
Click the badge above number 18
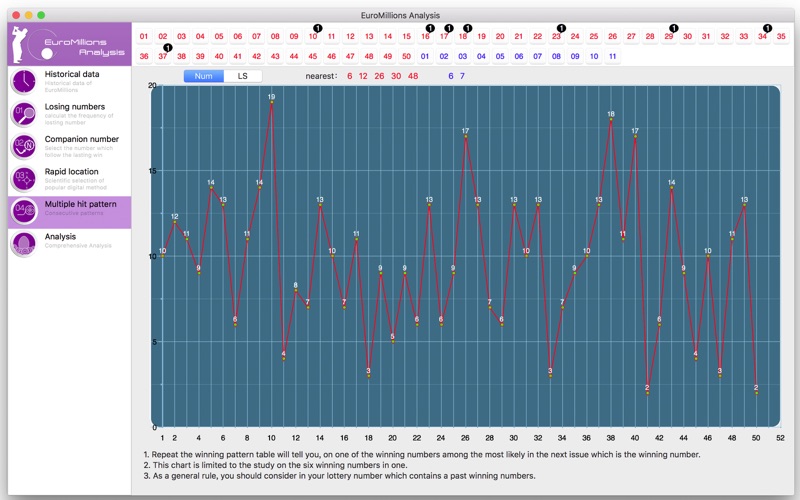point(467,28)
